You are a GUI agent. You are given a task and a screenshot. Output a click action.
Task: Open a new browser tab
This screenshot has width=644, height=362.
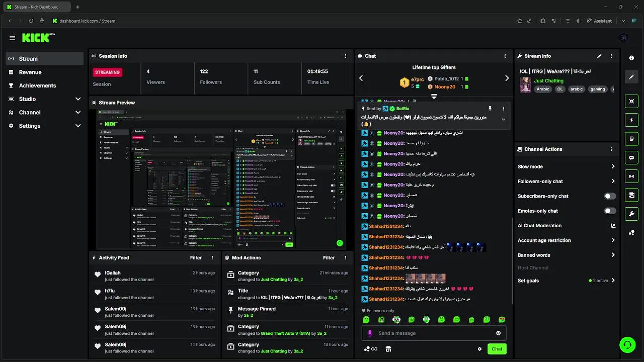[77, 7]
